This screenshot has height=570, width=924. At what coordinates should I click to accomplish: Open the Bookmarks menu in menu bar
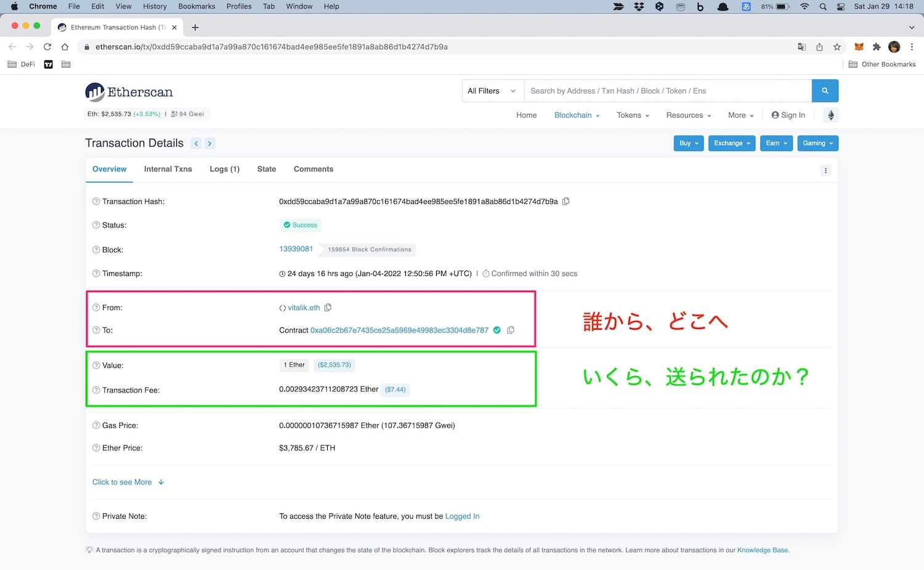(x=197, y=6)
